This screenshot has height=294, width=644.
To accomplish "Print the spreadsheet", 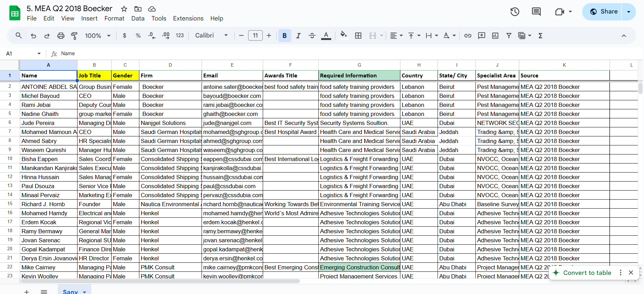I will 61,35.
